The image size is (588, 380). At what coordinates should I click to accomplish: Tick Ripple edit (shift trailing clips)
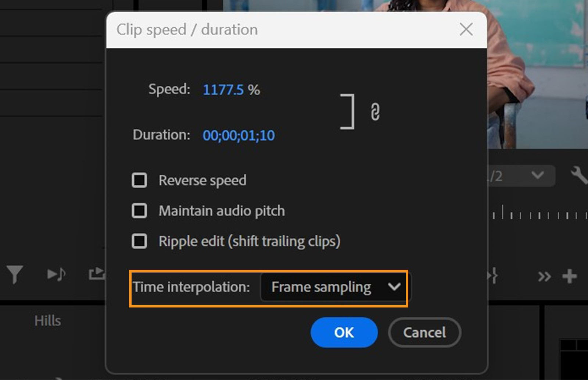click(139, 241)
